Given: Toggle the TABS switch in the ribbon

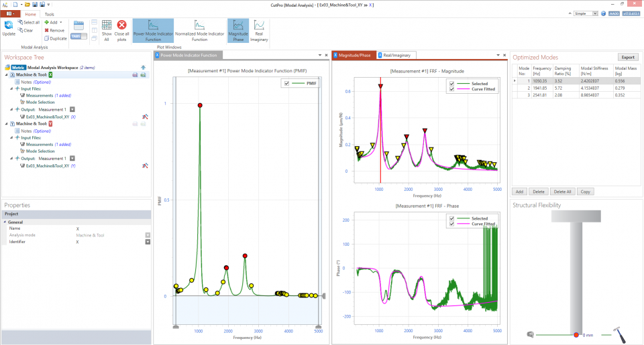Looking at the screenshot, I should (79, 36).
